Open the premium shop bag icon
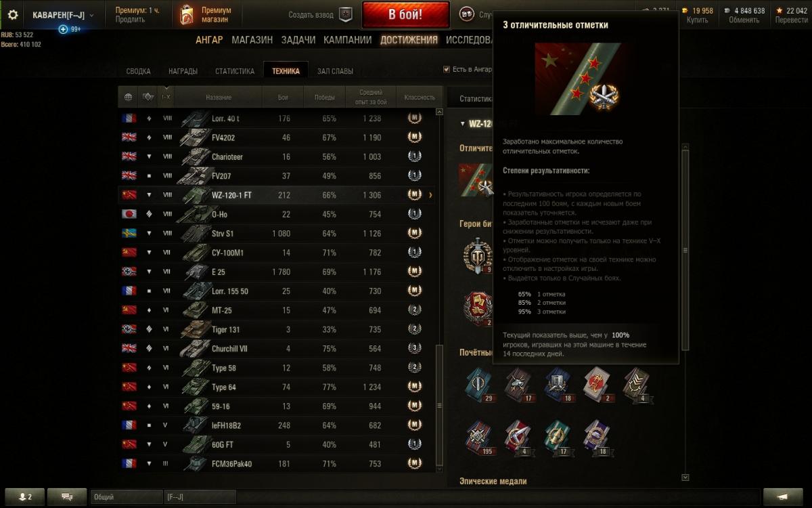 point(186,15)
